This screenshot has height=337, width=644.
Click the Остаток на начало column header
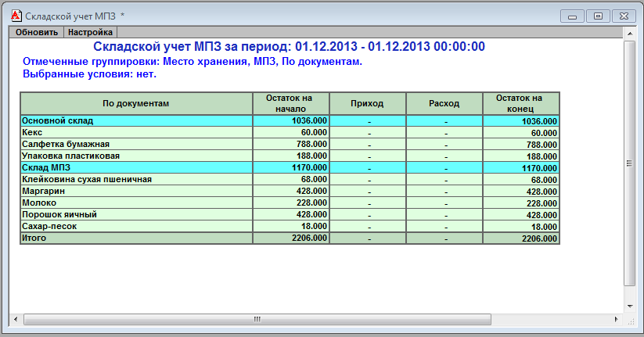pos(291,103)
